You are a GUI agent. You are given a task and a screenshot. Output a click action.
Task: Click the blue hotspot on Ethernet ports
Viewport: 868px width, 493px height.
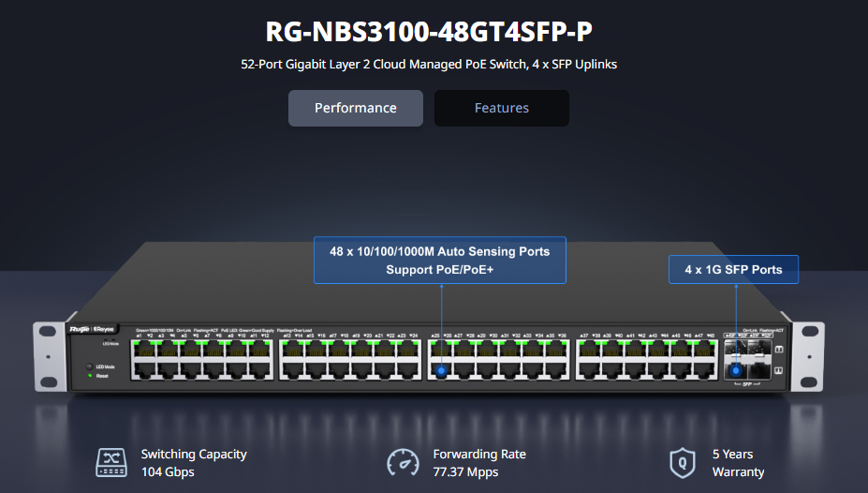(x=441, y=370)
